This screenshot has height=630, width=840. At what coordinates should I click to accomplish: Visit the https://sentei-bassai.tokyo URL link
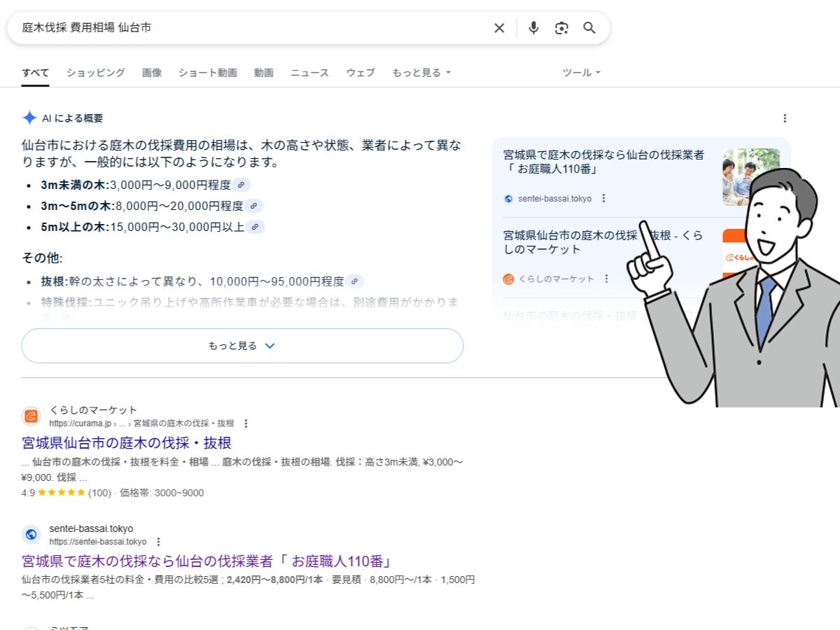pos(98,542)
